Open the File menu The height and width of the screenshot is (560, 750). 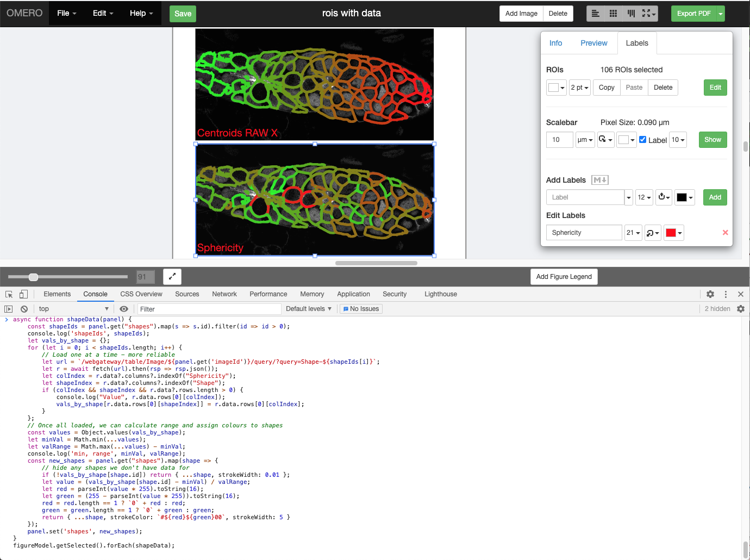tap(67, 13)
